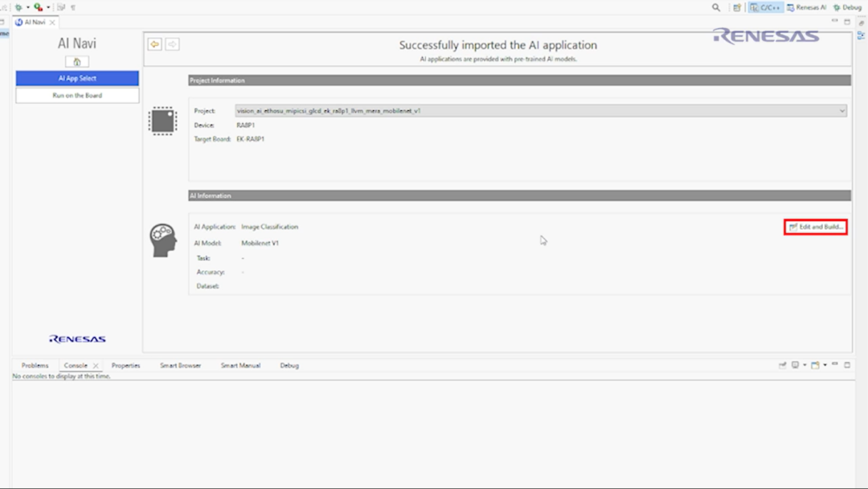Switch to the Debug perspective at top right
This screenshot has width=868, height=489.
coord(847,7)
